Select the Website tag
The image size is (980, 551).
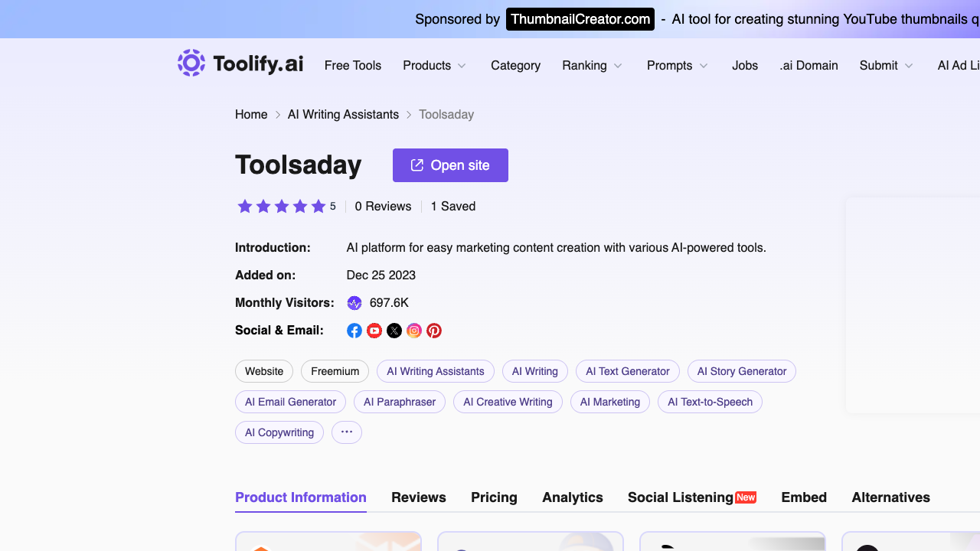click(264, 371)
